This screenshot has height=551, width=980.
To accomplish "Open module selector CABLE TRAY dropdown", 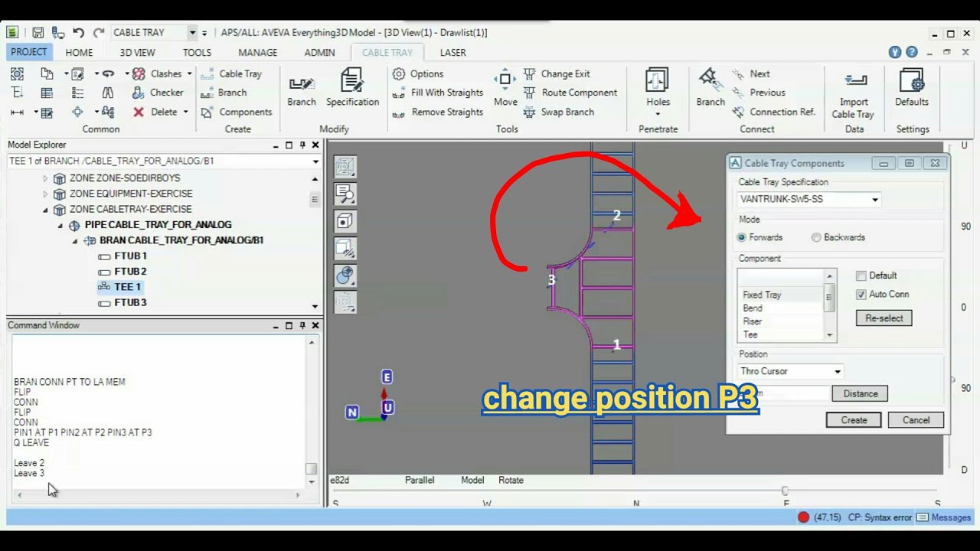I will pyautogui.click(x=192, y=33).
